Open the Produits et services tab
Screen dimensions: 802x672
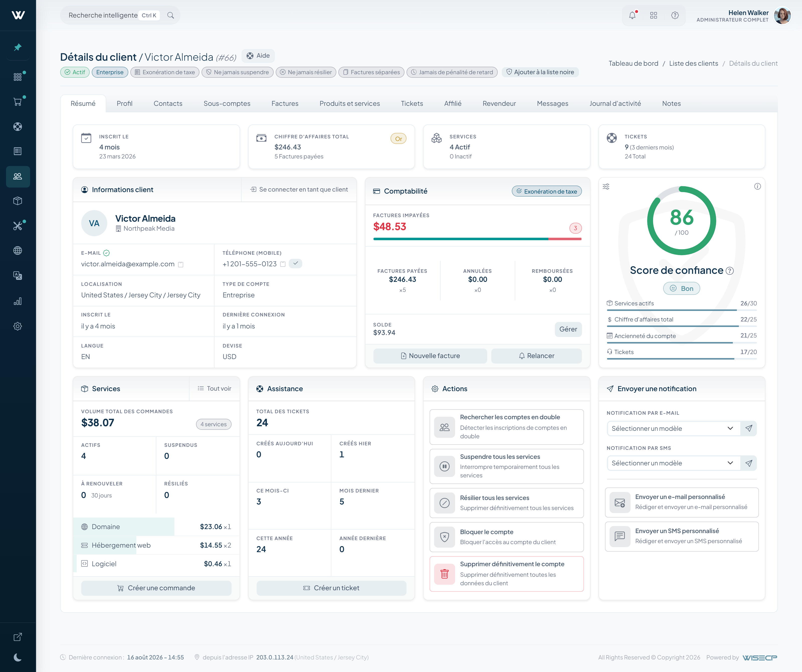point(349,104)
